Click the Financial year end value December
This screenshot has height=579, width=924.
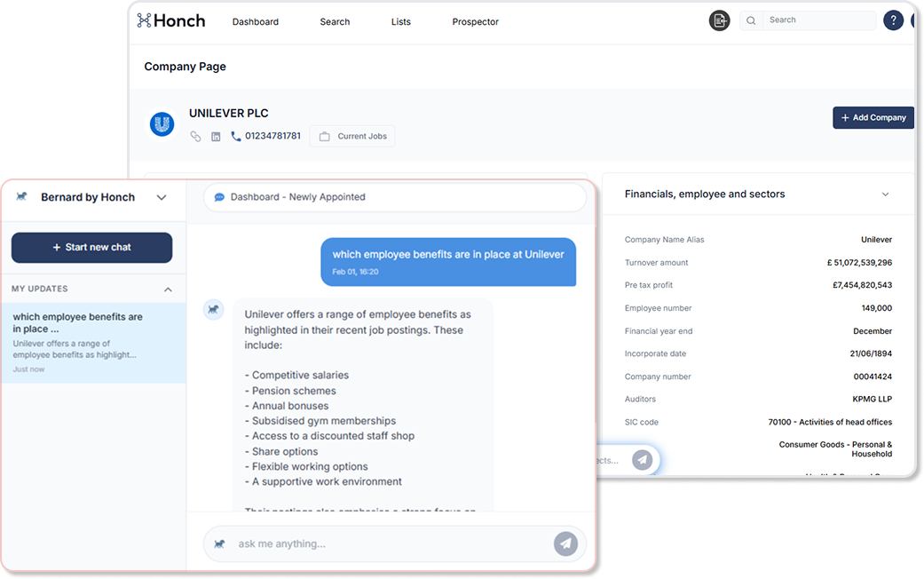(x=873, y=330)
